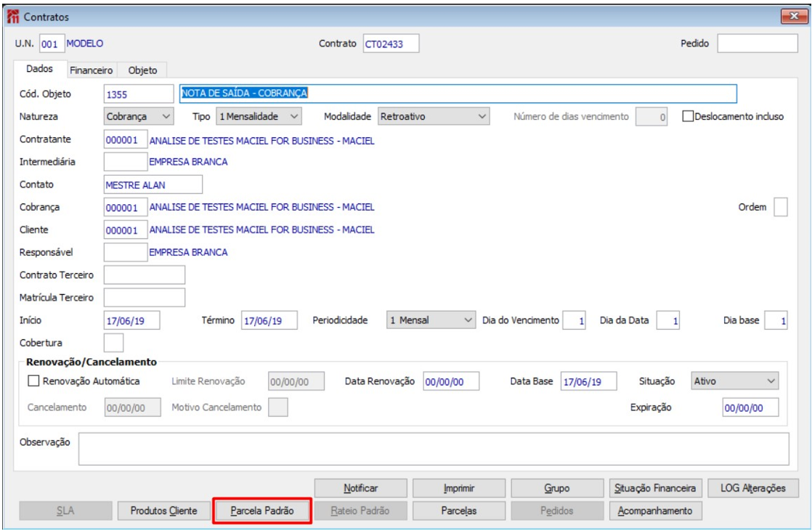
Task: Click the SLA button
Action: 66,511
